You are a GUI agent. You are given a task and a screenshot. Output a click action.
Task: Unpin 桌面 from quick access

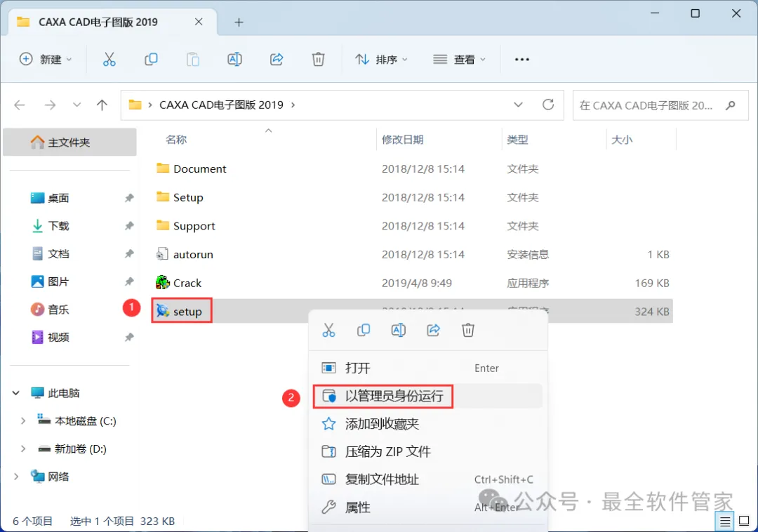(129, 198)
